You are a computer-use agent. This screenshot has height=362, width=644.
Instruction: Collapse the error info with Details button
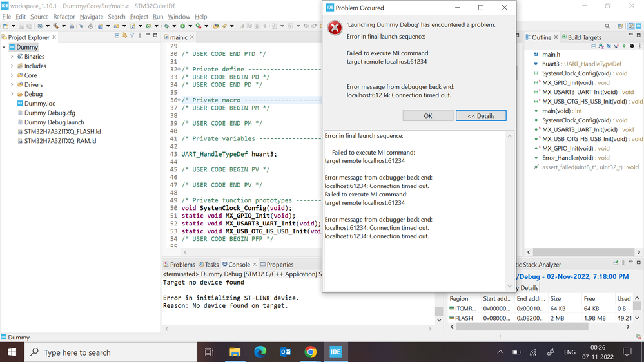click(480, 116)
